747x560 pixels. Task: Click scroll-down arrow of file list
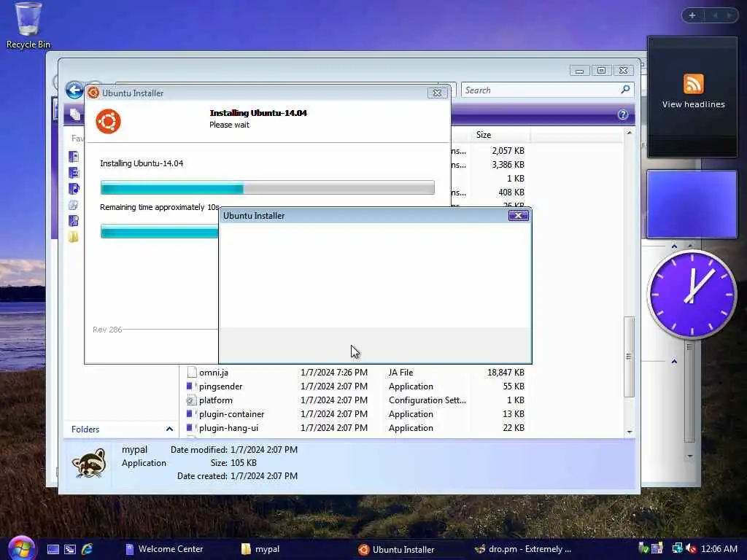[x=630, y=432]
